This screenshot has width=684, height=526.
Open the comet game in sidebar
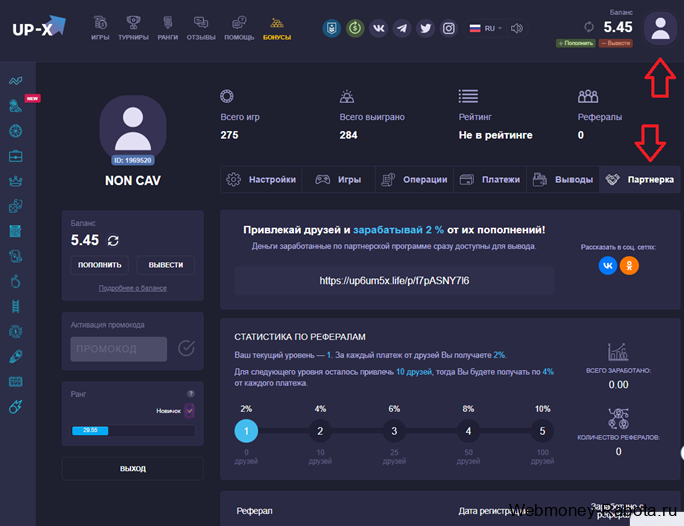pos(16,407)
